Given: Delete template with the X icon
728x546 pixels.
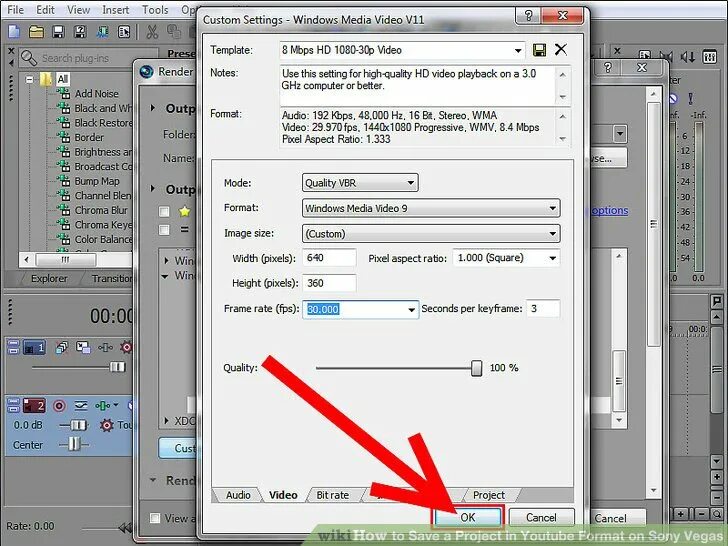Looking at the screenshot, I should [x=561, y=49].
